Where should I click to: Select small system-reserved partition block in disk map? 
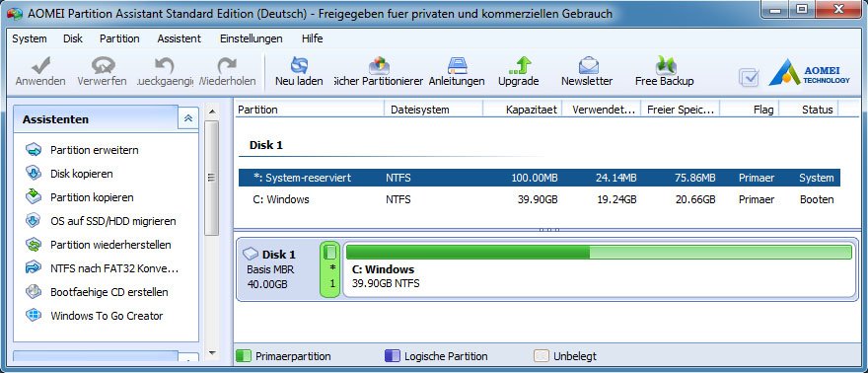pyautogui.click(x=329, y=269)
